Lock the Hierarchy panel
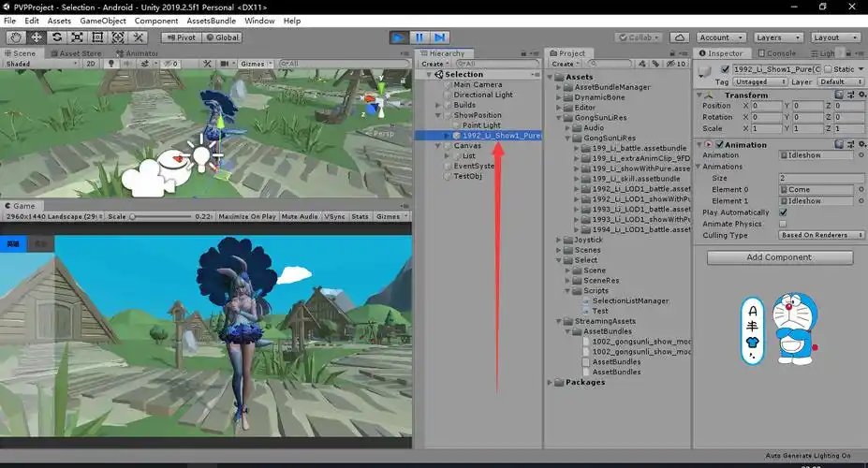The image size is (868, 468). click(x=523, y=53)
